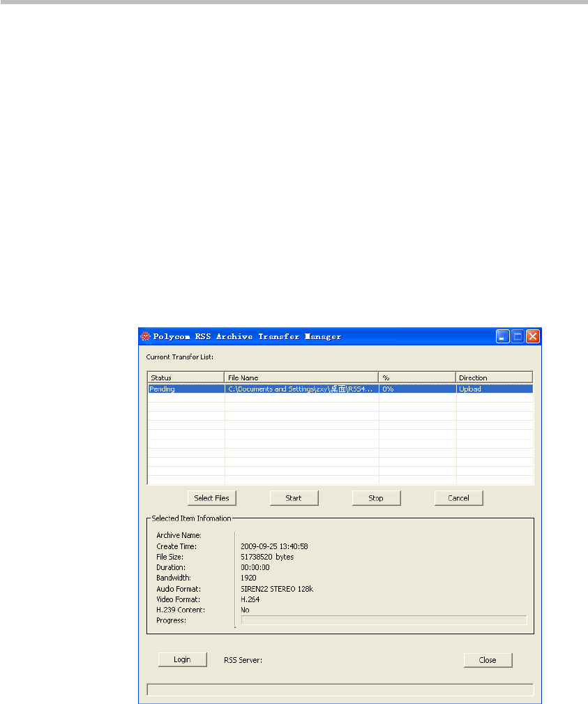Click the duration value 00:00:00
The height and width of the screenshot is (704, 588).
coord(255,567)
